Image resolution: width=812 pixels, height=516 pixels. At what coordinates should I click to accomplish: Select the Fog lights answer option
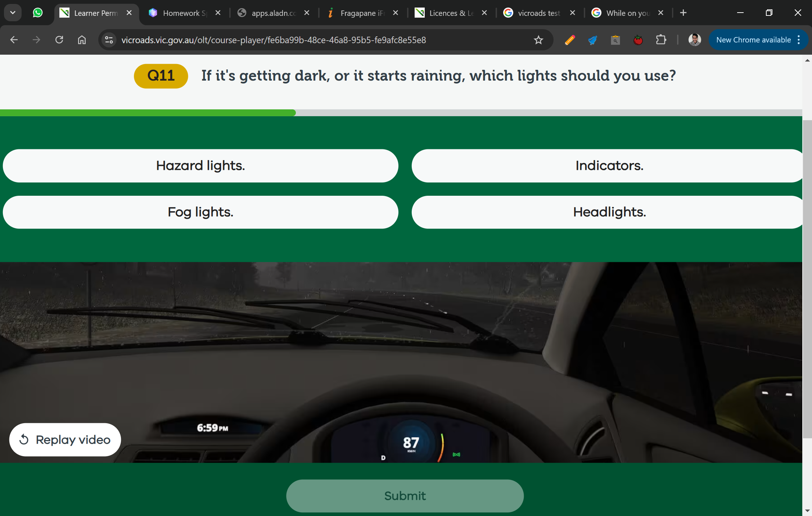click(200, 212)
